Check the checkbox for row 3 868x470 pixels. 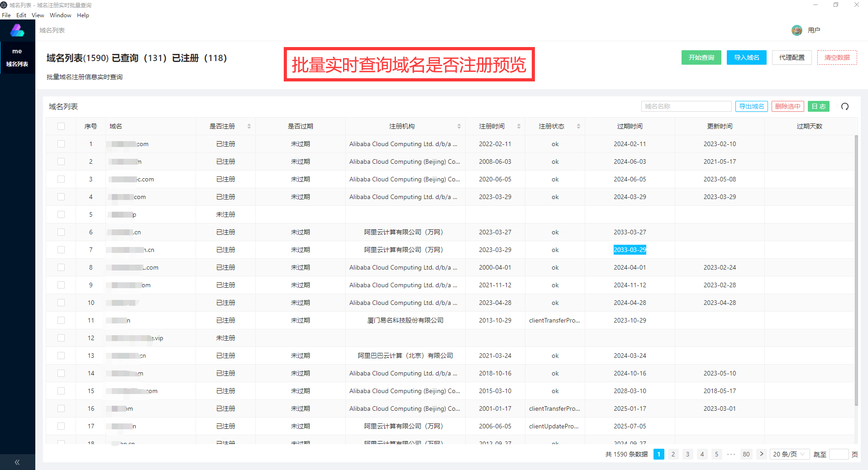(x=61, y=179)
